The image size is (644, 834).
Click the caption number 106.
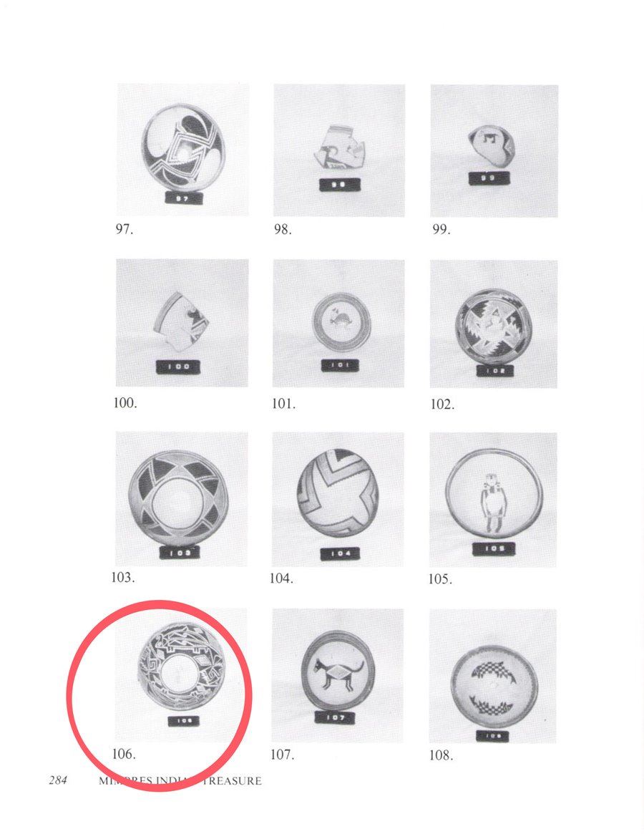pos(123,754)
